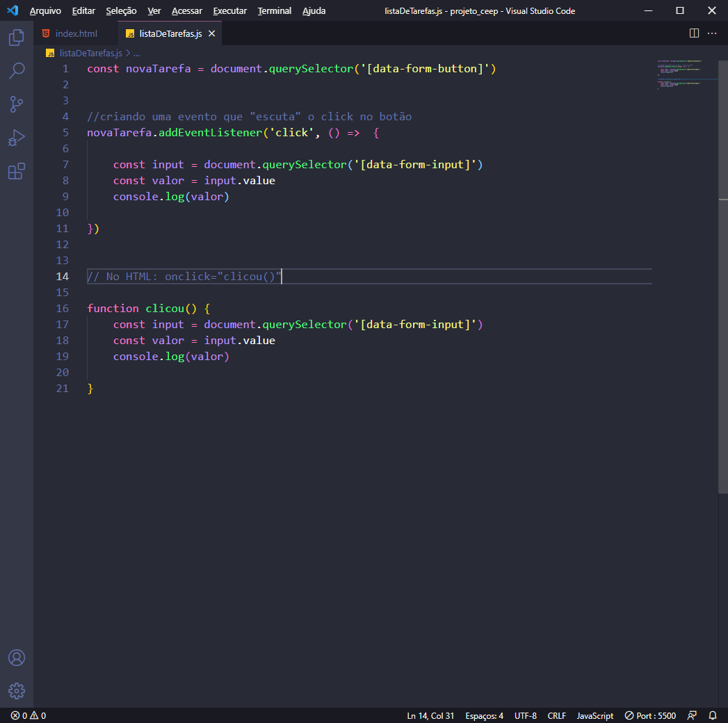Open the Ajuda menu

314,10
